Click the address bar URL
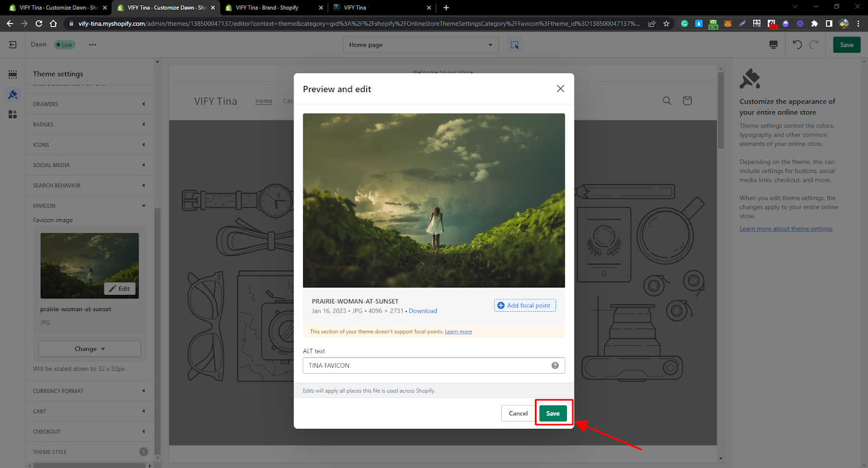 (x=358, y=24)
